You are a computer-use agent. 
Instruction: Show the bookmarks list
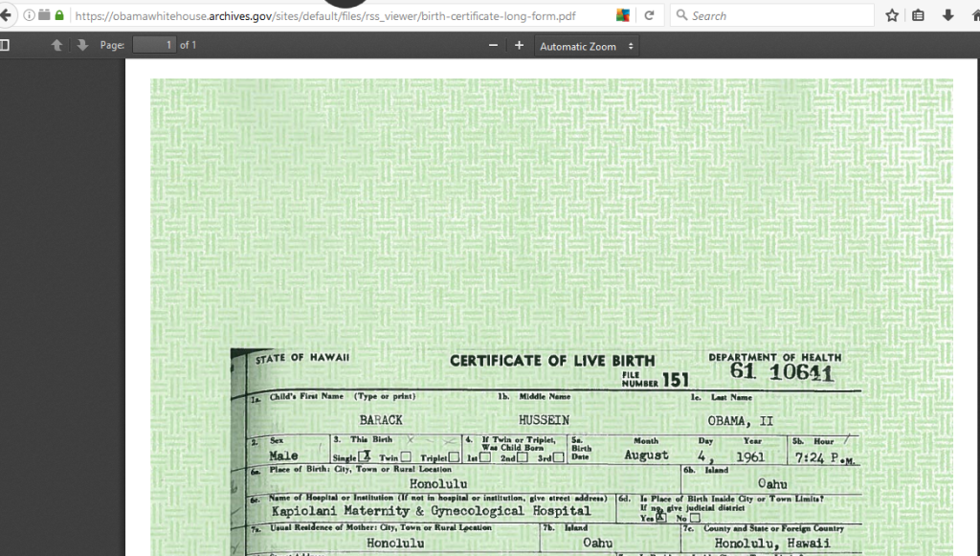(x=919, y=15)
